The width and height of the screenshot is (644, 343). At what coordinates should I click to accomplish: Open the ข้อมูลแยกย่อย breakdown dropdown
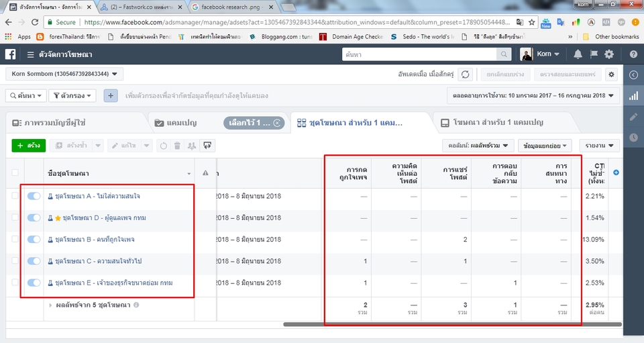[545, 146]
